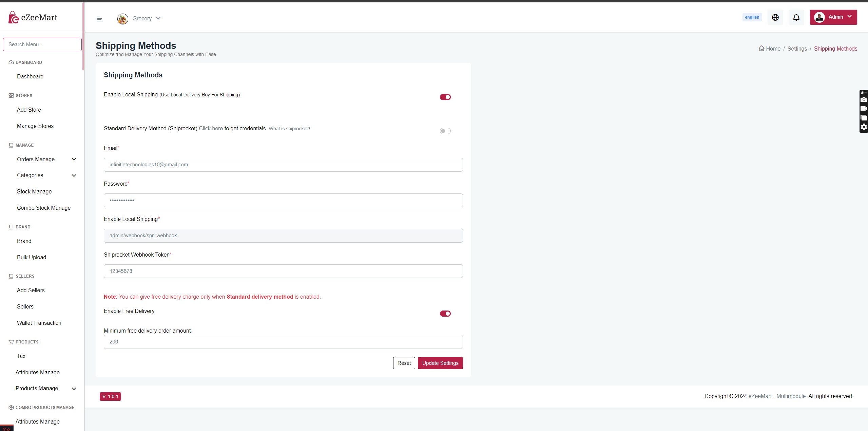Screen dimensions: 868x431
Task: Enable Standard Delivery Method Shiprocket toggle
Action: [445, 131]
